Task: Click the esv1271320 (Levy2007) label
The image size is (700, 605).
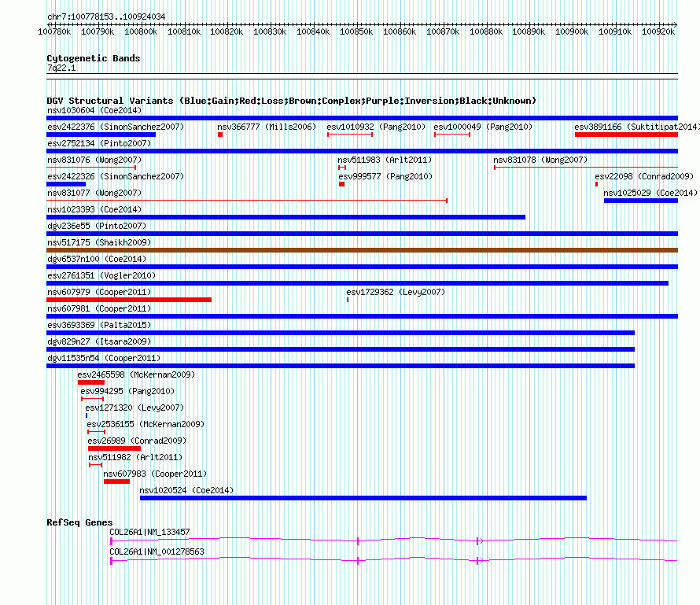Action: click(x=134, y=408)
